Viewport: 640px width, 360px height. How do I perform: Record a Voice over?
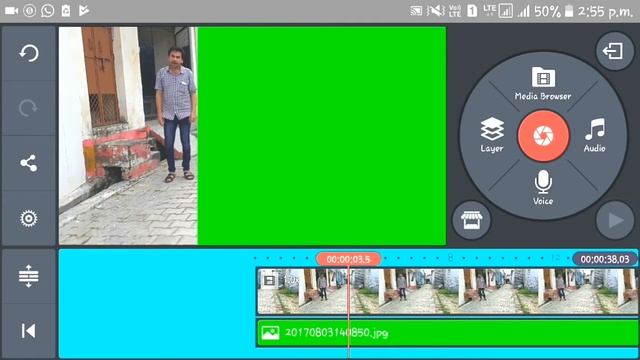(x=543, y=187)
